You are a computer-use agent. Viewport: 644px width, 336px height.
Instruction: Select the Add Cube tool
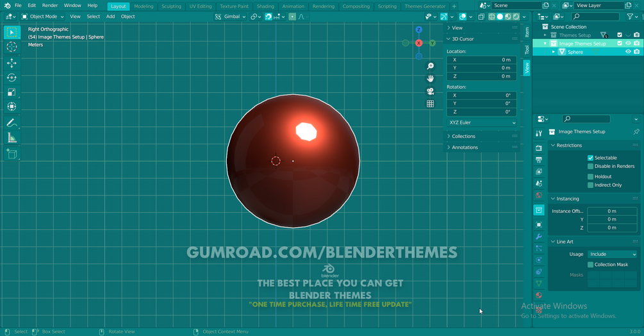pos(12,154)
